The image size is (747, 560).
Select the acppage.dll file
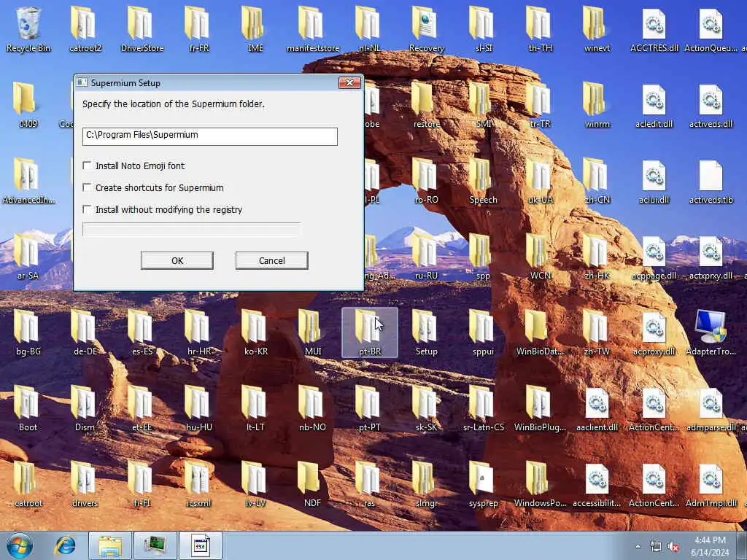coord(654,257)
